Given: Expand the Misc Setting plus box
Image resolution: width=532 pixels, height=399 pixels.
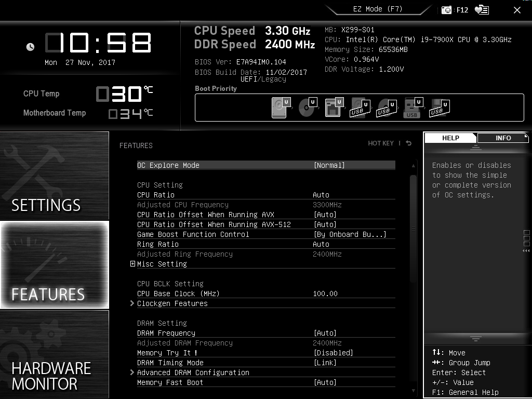Looking at the screenshot, I should coord(132,264).
